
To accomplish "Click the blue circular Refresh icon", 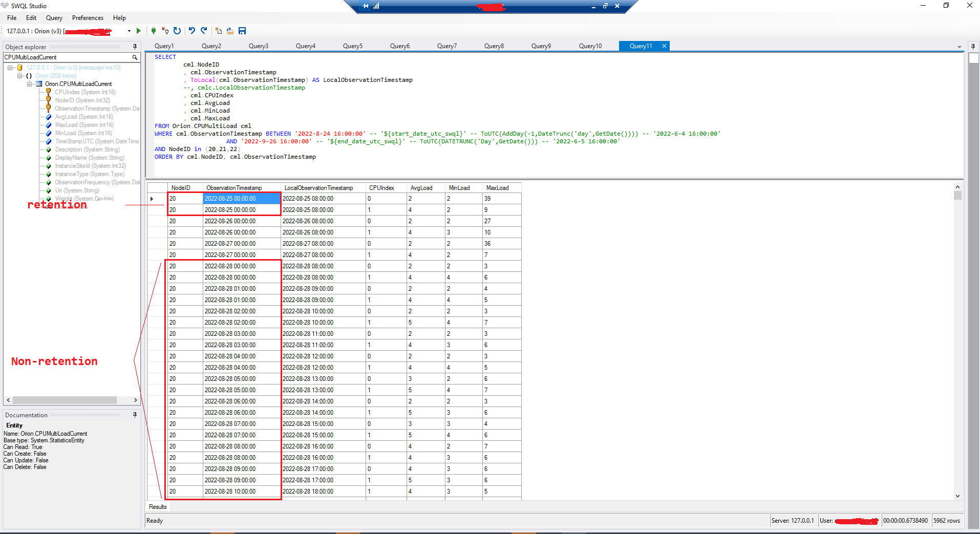I will 177,31.
